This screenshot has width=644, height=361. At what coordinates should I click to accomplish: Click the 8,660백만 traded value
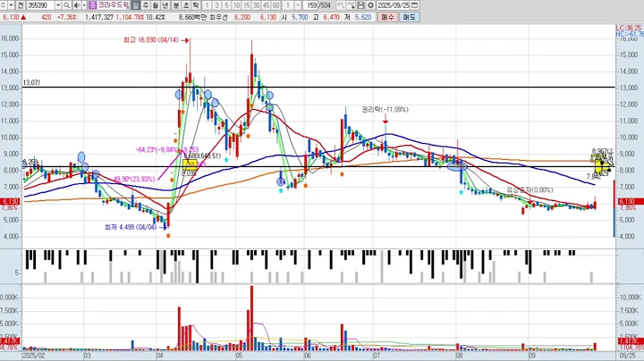192,17
